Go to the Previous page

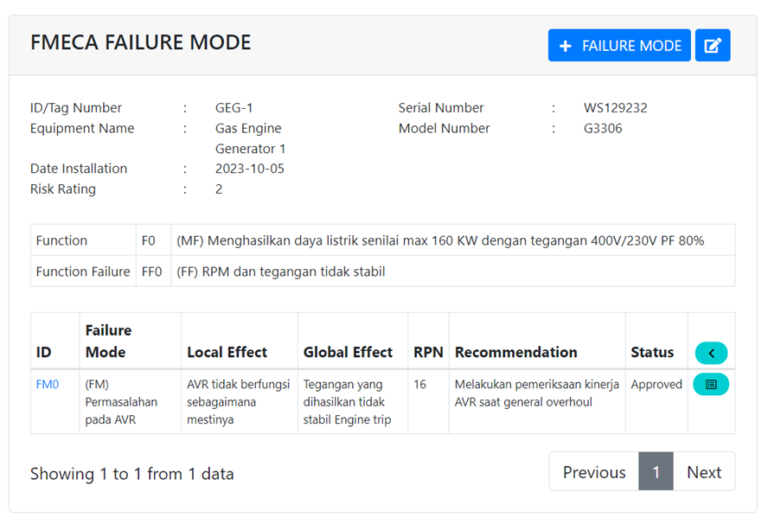[594, 472]
